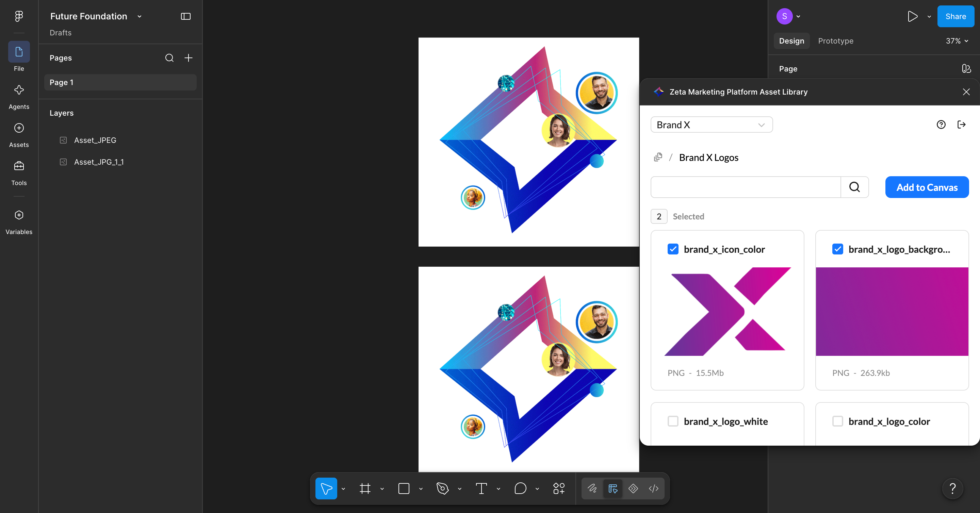Switch to Dev Mode code icon
Screen dimensions: 980x513
[x=654, y=488]
